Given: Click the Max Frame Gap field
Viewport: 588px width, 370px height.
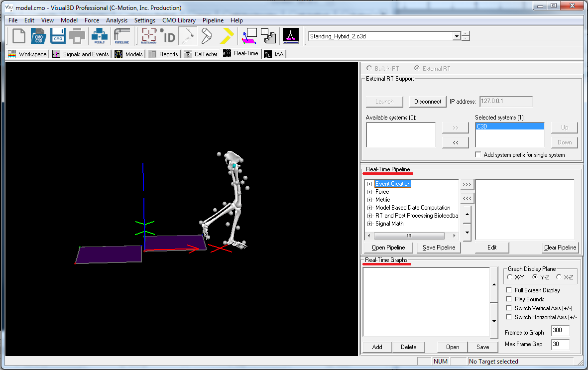Looking at the screenshot, I should (x=560, y=344).
